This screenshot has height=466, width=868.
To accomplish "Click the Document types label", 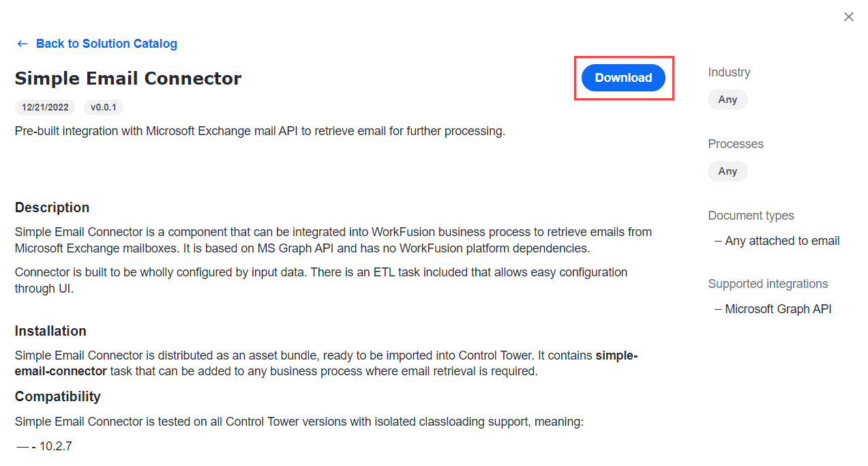I will tap(751, 216).
